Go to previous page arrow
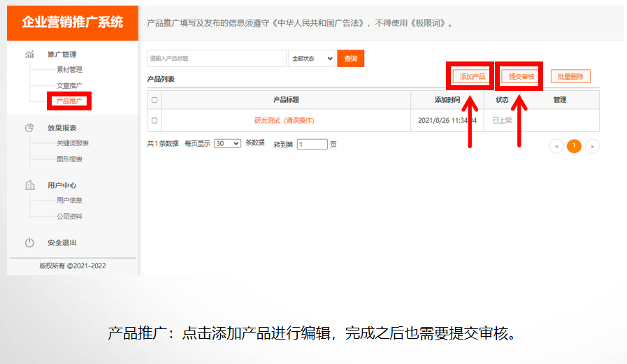627x364 pixels. click(x=556, y=146)
